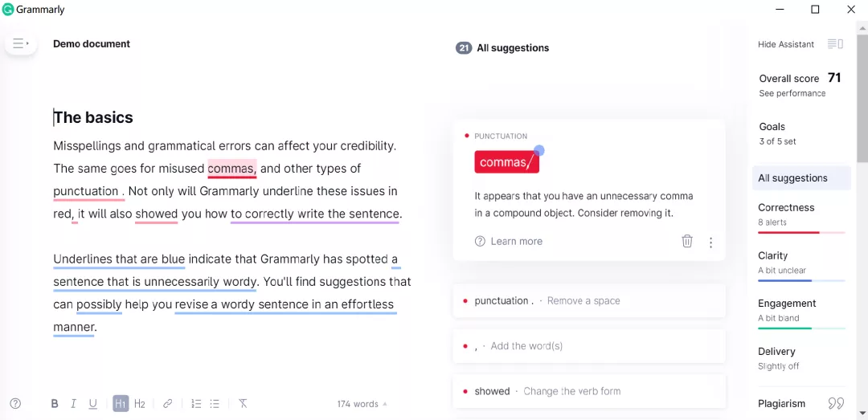The image size is (868, 420).
Task: Dismiss the suggestion with the trash icon
Action: [687, 241]
